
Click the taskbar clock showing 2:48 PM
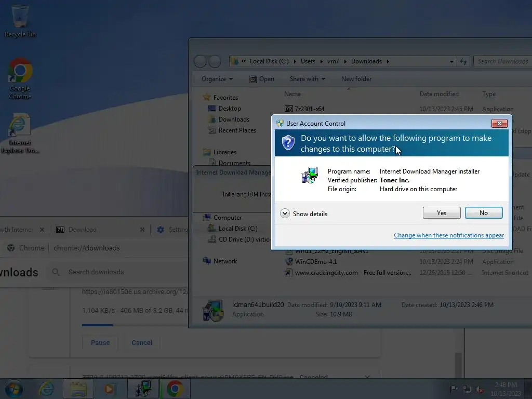point(506,389)
